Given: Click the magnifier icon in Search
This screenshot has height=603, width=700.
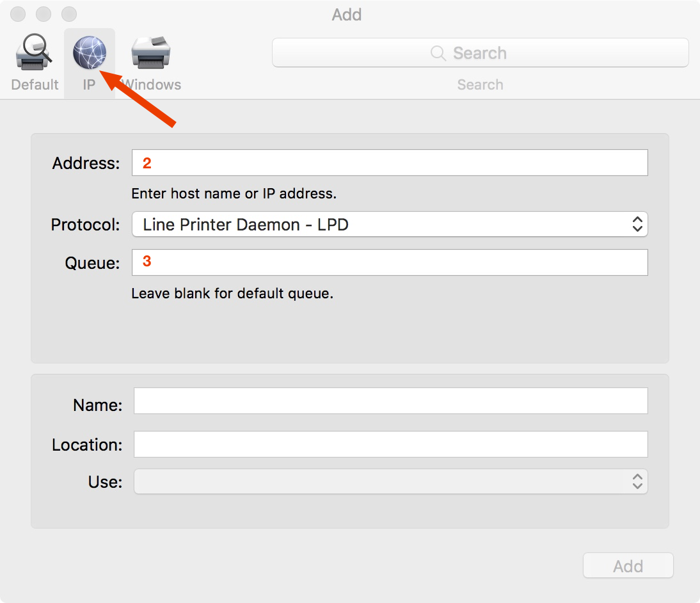Looking at the screenshot, I should pyautogui.click(x=438, y=53).
